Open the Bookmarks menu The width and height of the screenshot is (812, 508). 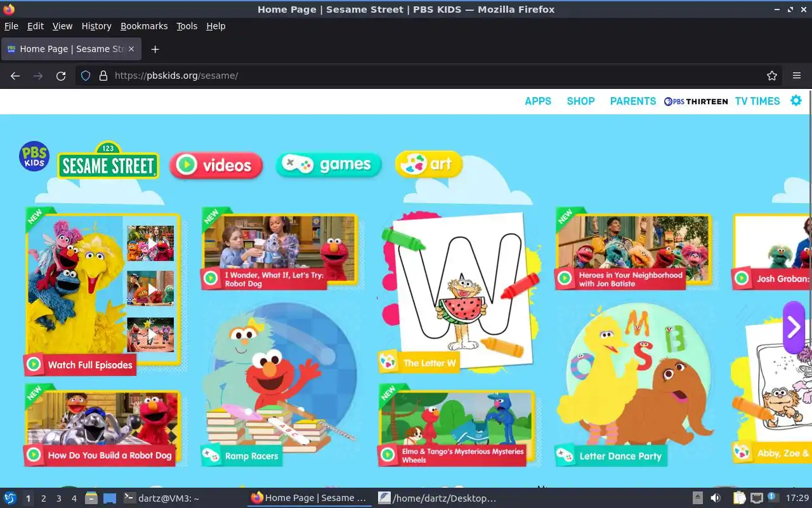pyautogui.click(x=144, y=26)
